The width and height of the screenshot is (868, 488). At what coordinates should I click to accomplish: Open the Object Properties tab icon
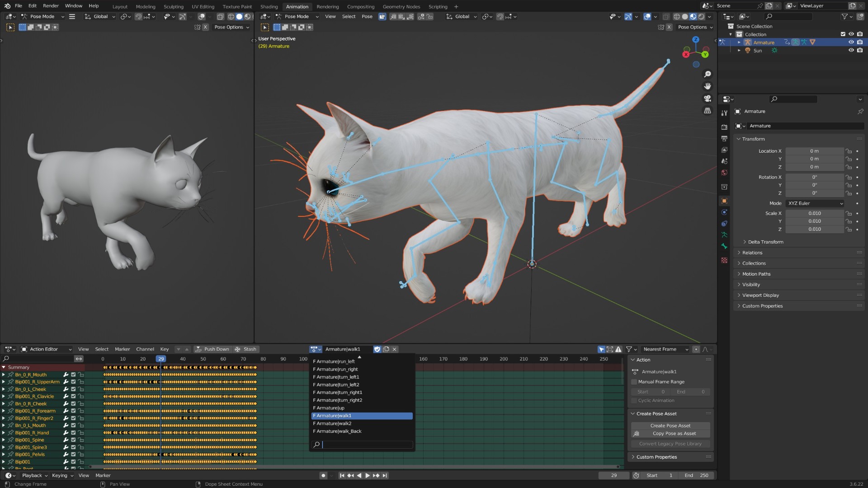coord(724,201)
